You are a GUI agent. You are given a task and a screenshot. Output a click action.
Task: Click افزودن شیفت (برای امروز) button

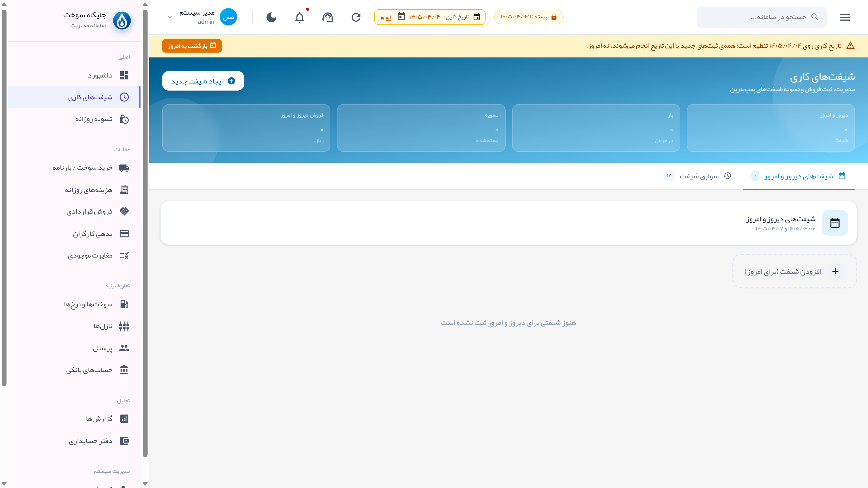coord(794,271)
